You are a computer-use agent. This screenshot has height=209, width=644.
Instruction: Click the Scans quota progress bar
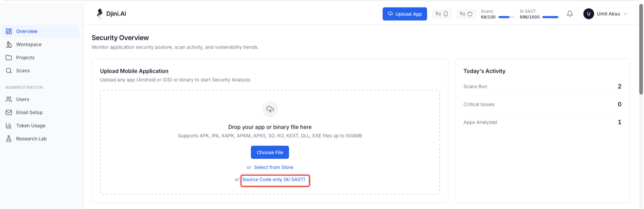[506, 17]
